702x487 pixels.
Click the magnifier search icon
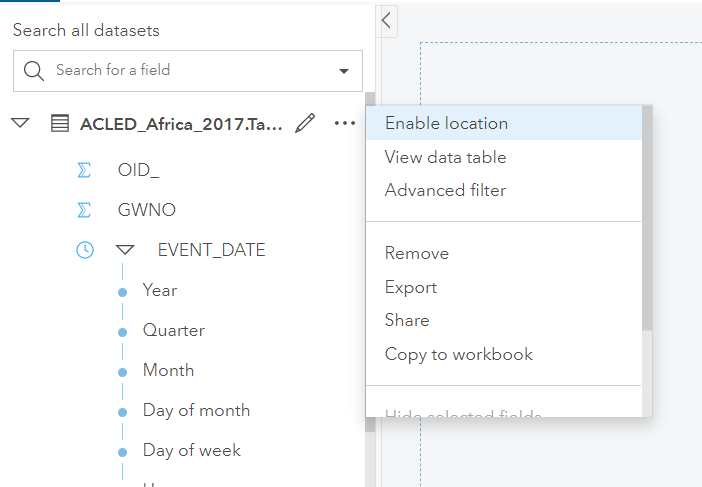point(34,70)
